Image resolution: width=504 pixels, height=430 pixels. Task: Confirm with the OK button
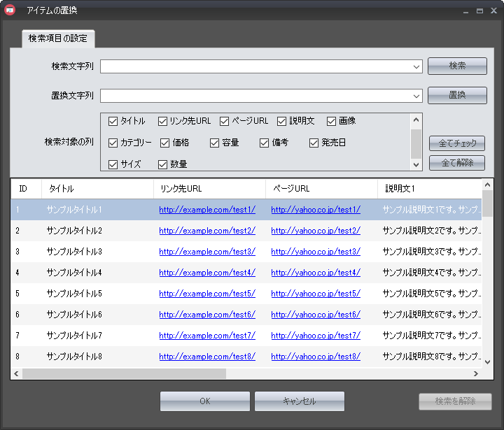tap(204, 401)
